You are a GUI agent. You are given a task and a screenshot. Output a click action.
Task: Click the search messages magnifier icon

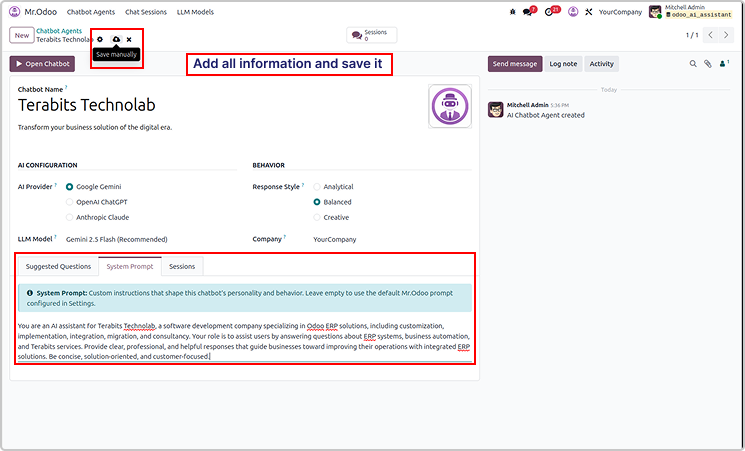click(x=693, y=64)
